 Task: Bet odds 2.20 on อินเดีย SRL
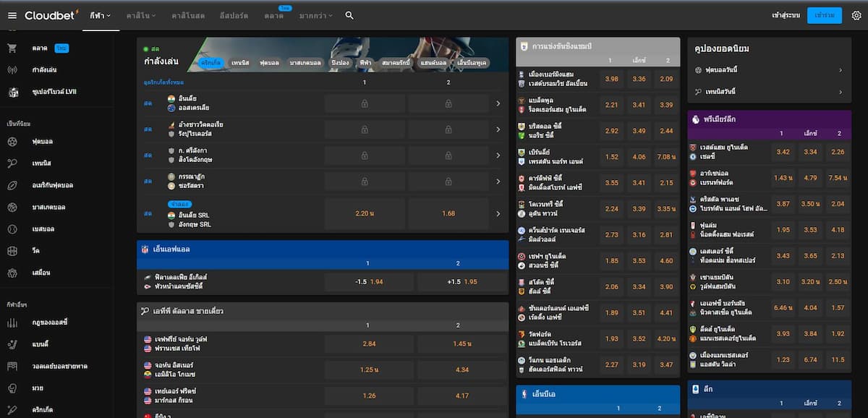pos(364,213)
